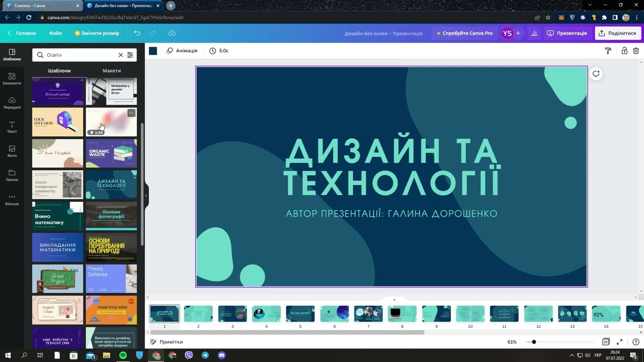Go to Головна home
The image size is (644, 362).
pos(22,33)
